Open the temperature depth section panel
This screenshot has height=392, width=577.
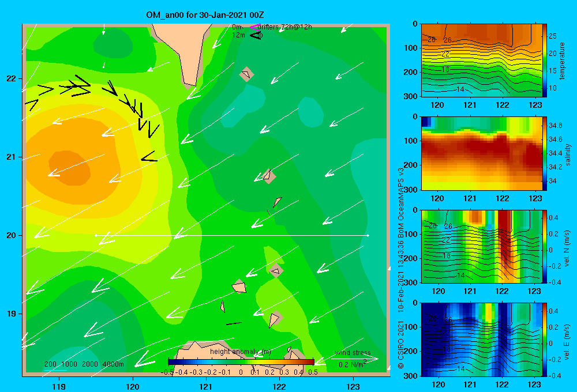coord(482,61)
